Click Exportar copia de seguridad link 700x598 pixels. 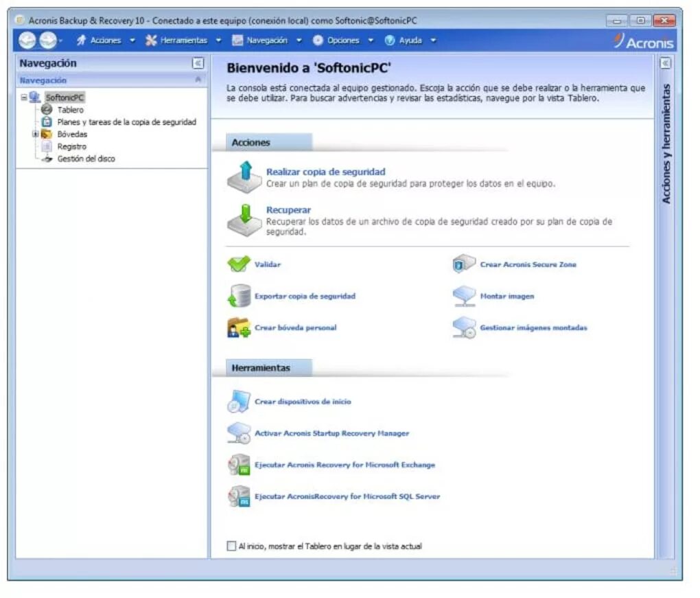(305, 296)
